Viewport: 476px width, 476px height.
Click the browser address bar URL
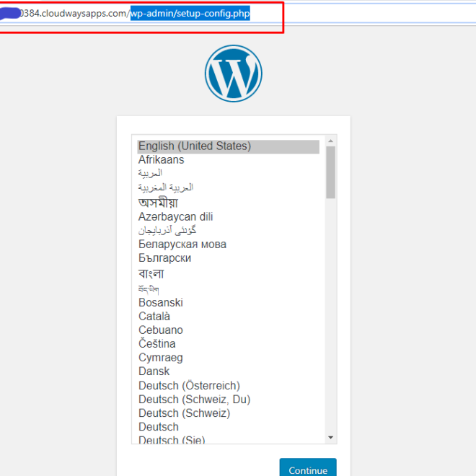(133, 14)
